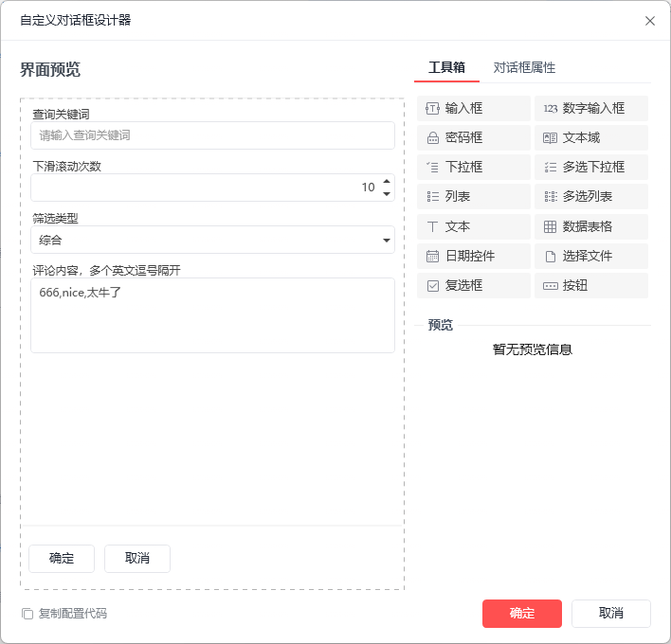
Task: Click the preview 确定 button in the canvas
Action: (x=62, y=559)
